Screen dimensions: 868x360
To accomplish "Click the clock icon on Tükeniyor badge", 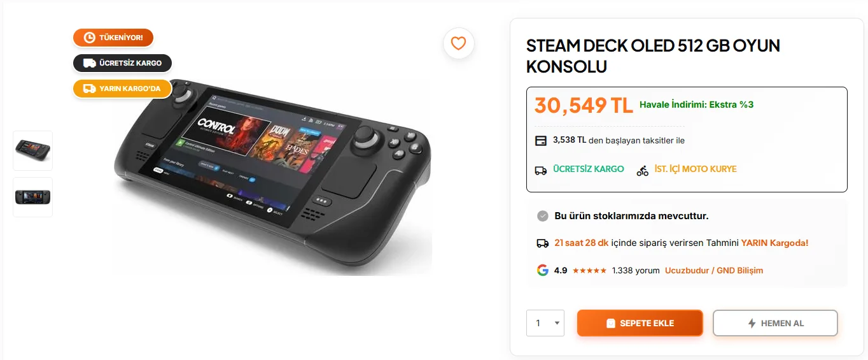I will click(89, 38).
